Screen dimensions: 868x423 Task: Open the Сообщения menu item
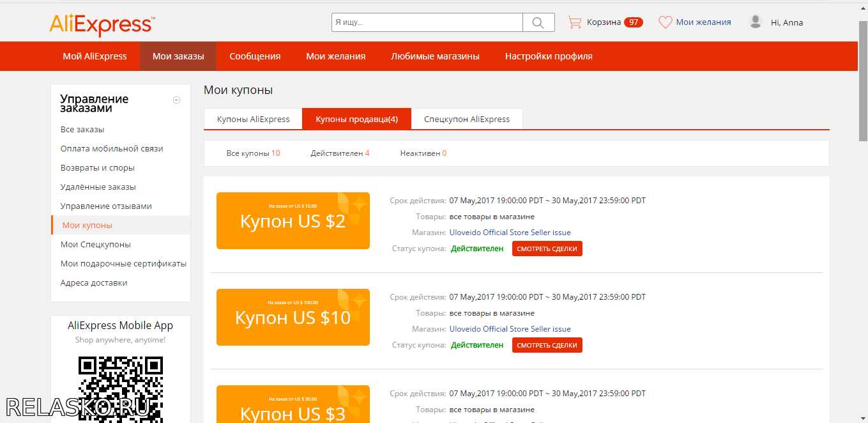pos(255,56)
